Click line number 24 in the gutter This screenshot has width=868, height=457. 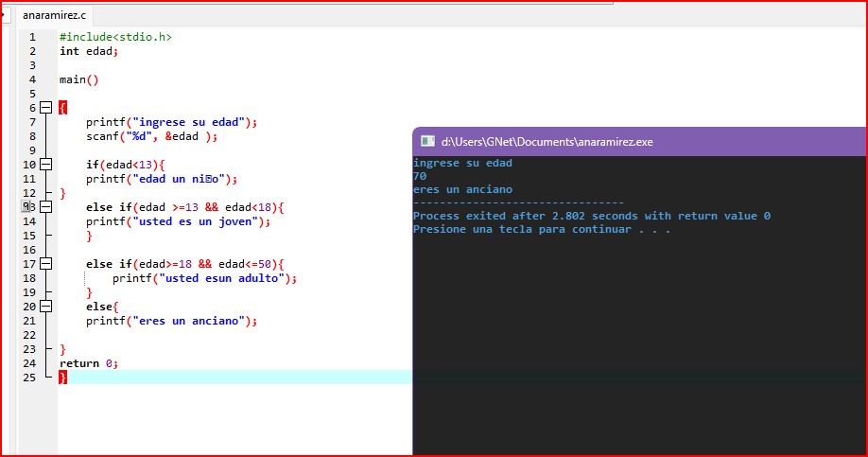pyautogui.click(x=28, y=363)
